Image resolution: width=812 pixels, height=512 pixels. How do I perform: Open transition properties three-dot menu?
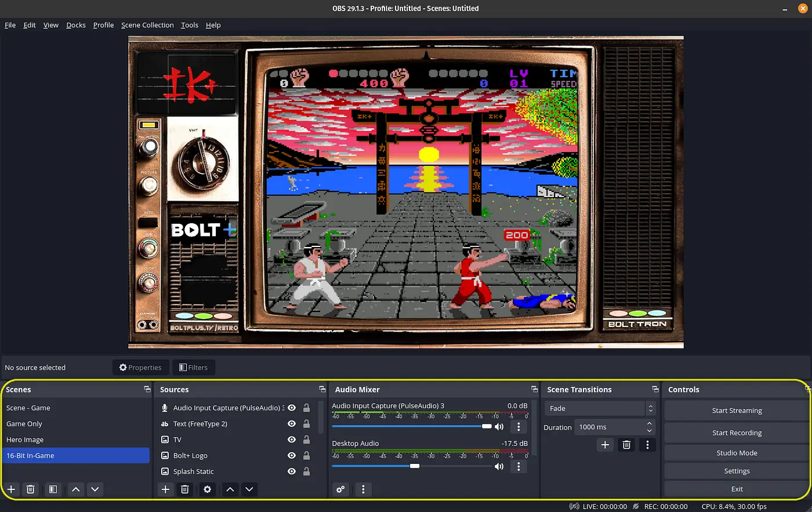(647, 445)
